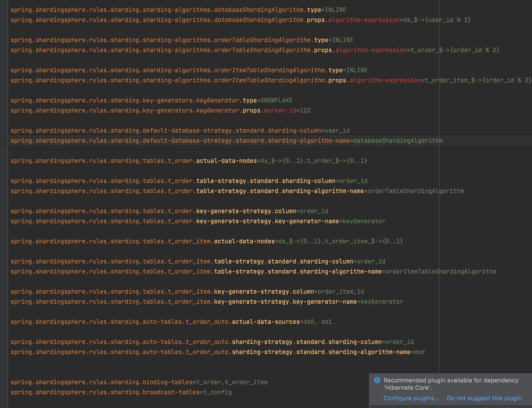Click the worker-id value 123
532x408 pixels.
click(x=305, y=110)
